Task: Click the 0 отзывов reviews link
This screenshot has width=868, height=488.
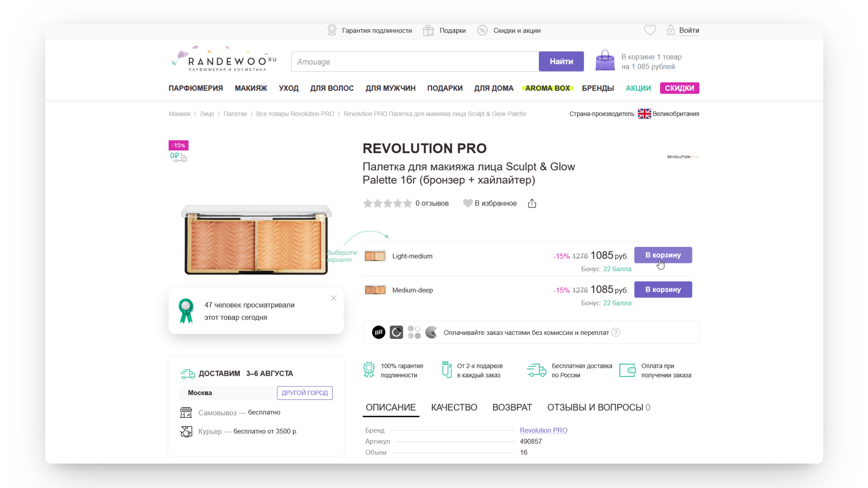Action: pyautogui.click(x=432, y=203)
